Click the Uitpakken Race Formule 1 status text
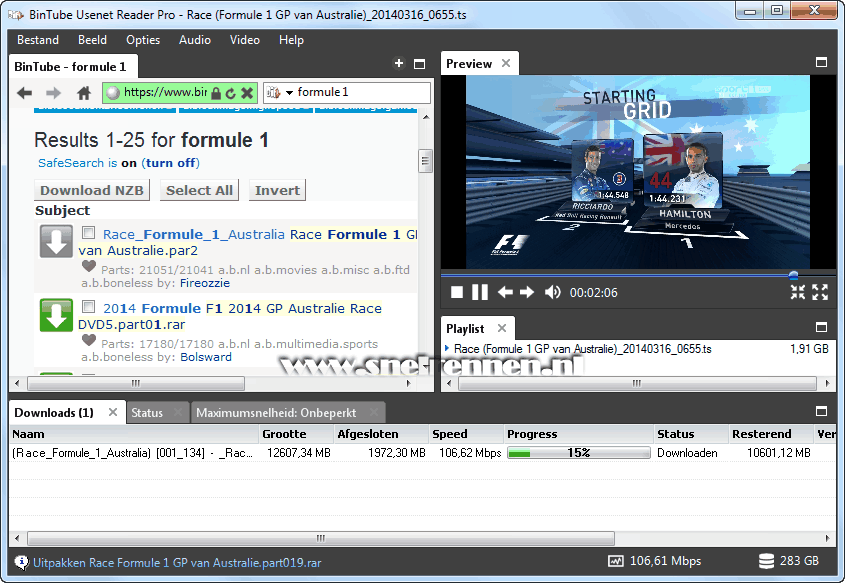This screenshot has height=583, width=845. [177, 563]
